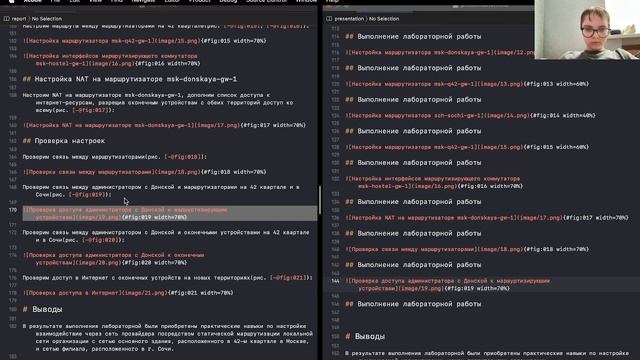Click line number 170 in left gutter
Image resolution: width=640 pixels, height=360 pixels.
[13, 210]
